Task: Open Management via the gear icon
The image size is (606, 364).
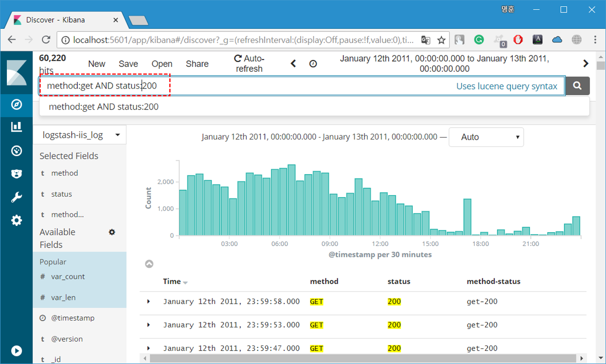Action: pyautogui.click(x=16, y=220)
